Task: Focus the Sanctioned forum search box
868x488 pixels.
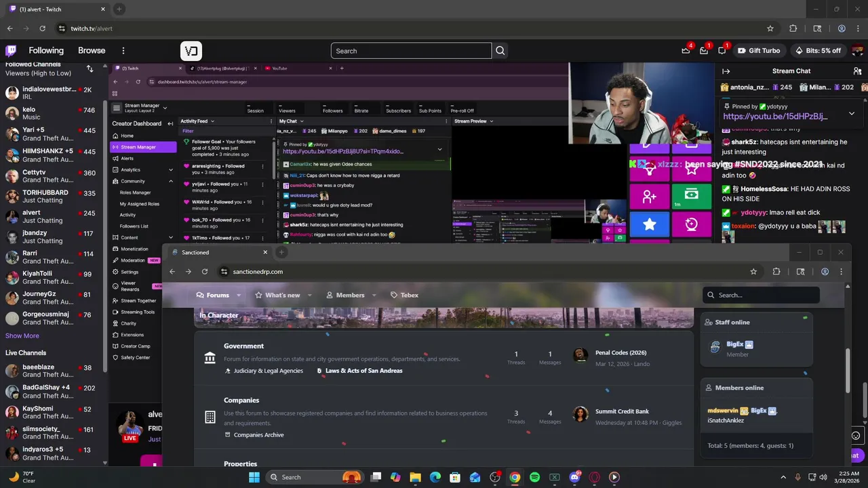Action: pos(761,296)
